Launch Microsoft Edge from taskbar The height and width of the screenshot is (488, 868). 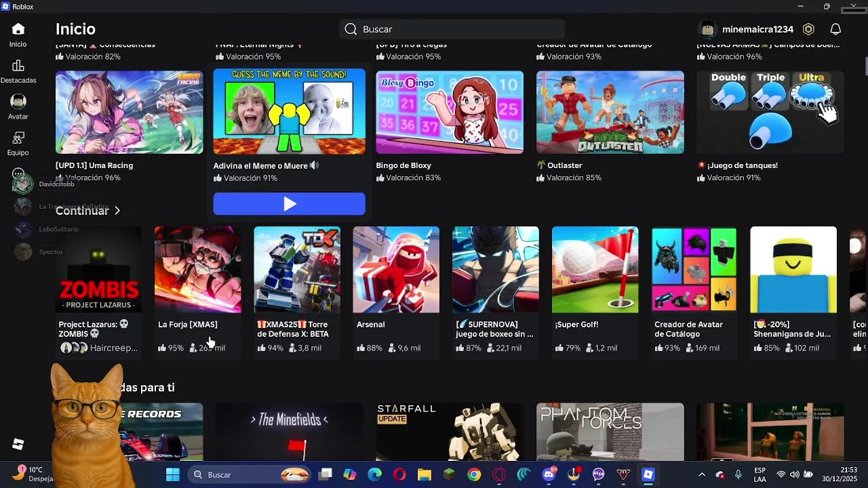(374, 474)
